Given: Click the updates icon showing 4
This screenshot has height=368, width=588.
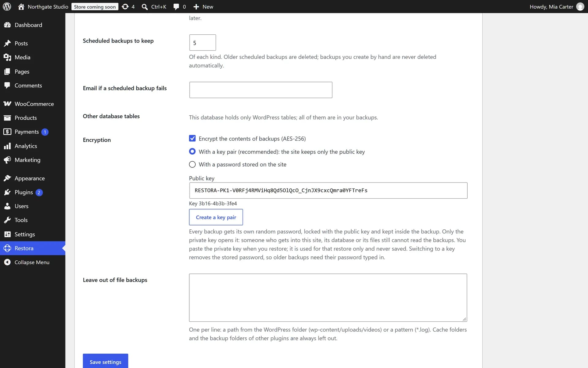Looking at the screenshot, I should [x=125, y=6].
